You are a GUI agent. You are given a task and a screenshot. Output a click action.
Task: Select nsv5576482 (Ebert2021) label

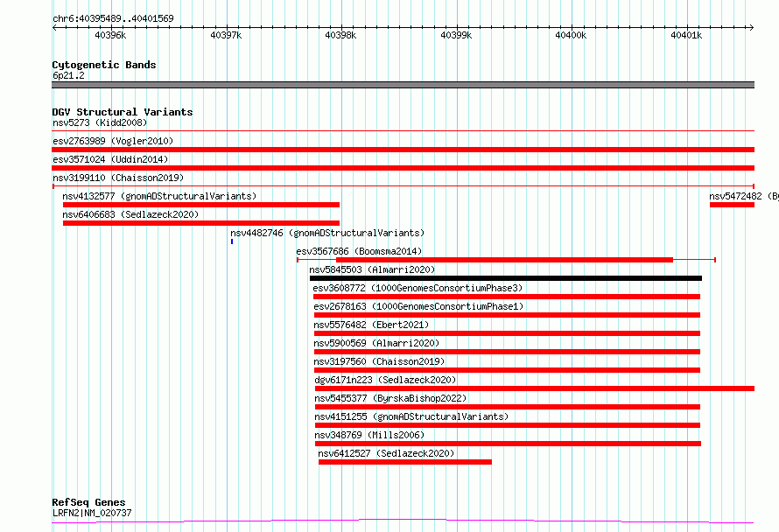371,325
